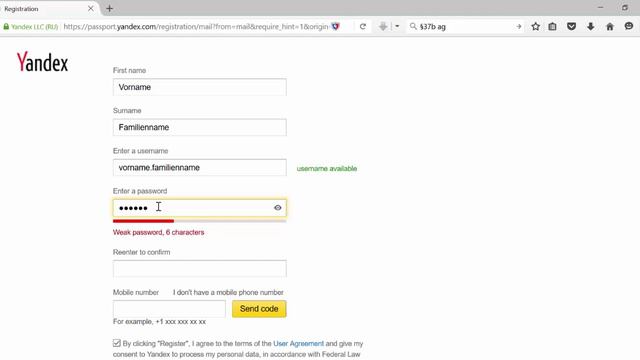The width and height of the screenshot is (640, 360).
Task: Minimize the browser window
Action: pyautogui.click(x=600, y=7)
